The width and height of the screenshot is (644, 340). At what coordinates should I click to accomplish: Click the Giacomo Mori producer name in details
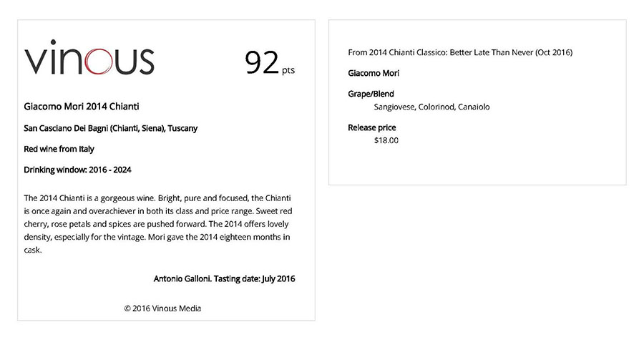tap(374, 73)
